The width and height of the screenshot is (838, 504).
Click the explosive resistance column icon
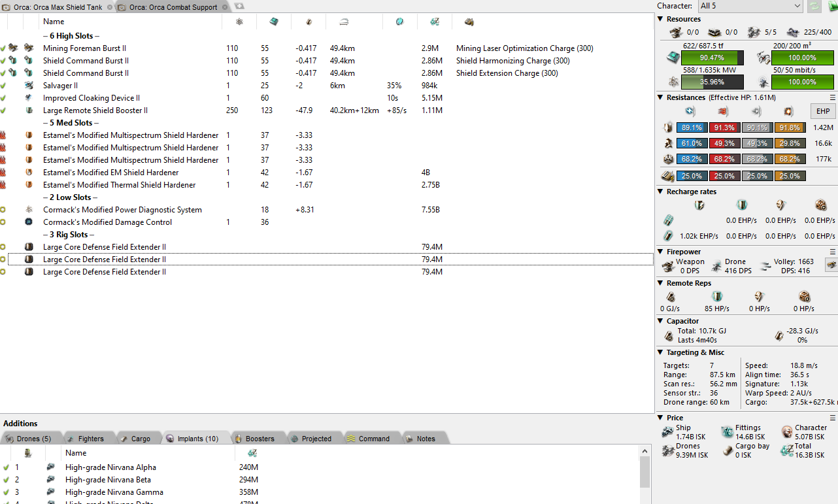pos(789,111)
